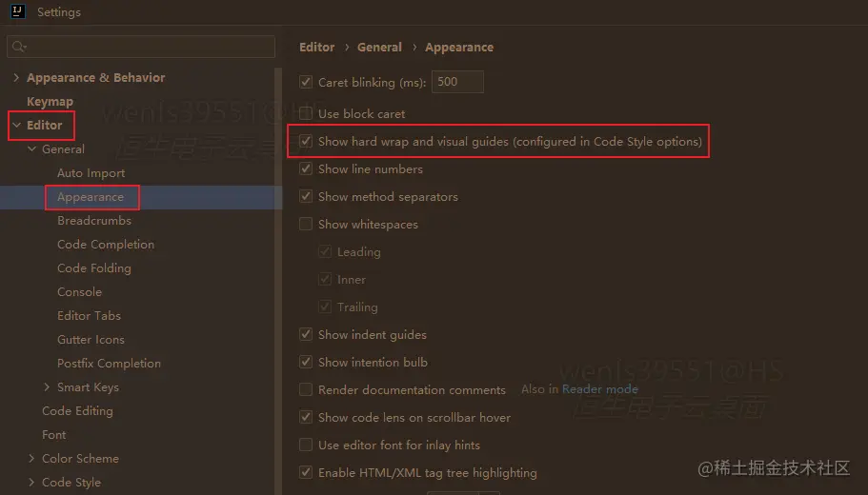Open Code Folding settings
Viewport: 868px width, 495px height.
tap(94, 268)
